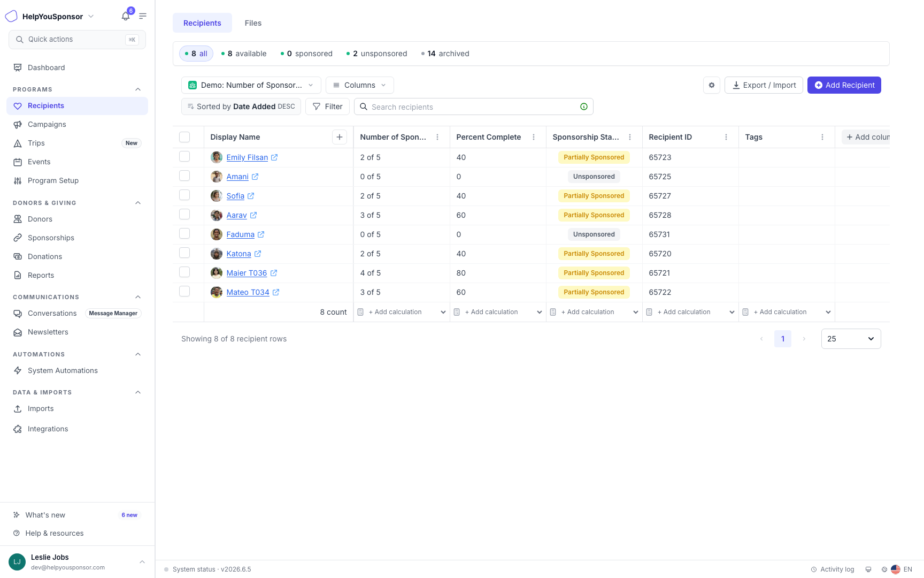Expand Add calculation under Percent Complete
Image resolution: width=924 pixels, height=578 pixels.
[498, 312]
